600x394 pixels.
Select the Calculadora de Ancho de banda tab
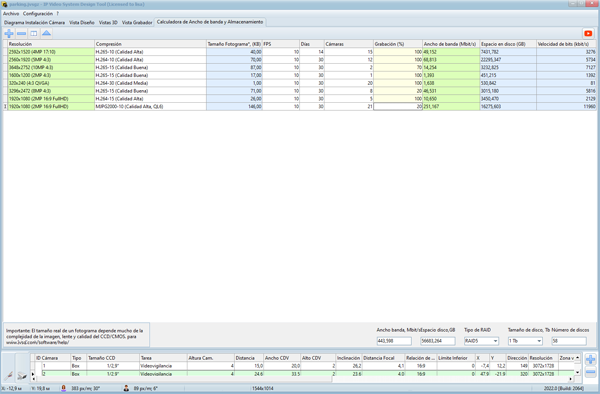coord(210,22)
